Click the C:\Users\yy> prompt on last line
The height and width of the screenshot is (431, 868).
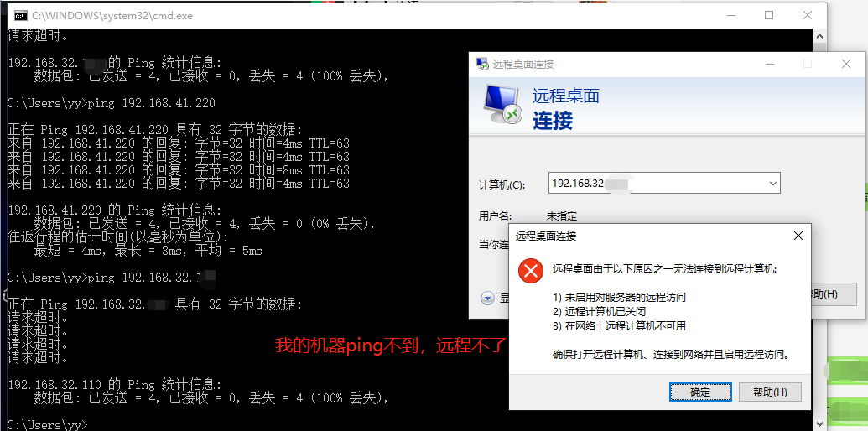click(46, 425)
